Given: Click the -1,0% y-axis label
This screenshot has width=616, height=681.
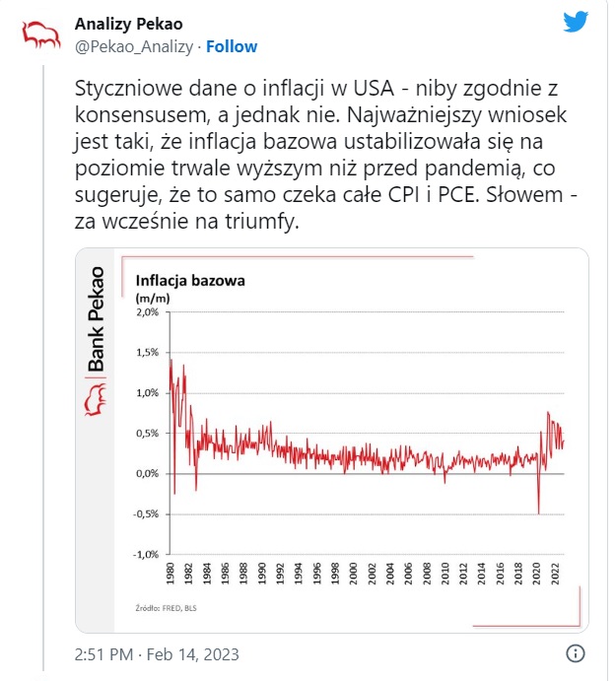Looking at the screenshot, I should 146,554.
